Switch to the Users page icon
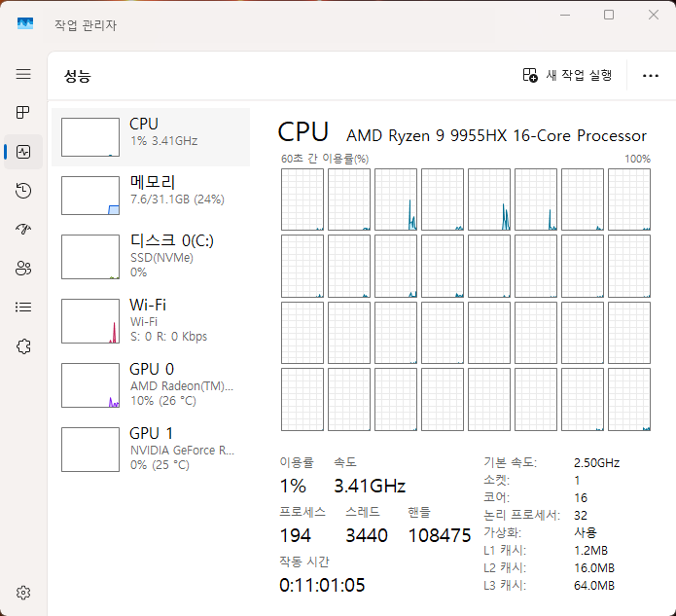Image resolution: width=676 pixels, height=616 pixels. click(x=23, y=269)
